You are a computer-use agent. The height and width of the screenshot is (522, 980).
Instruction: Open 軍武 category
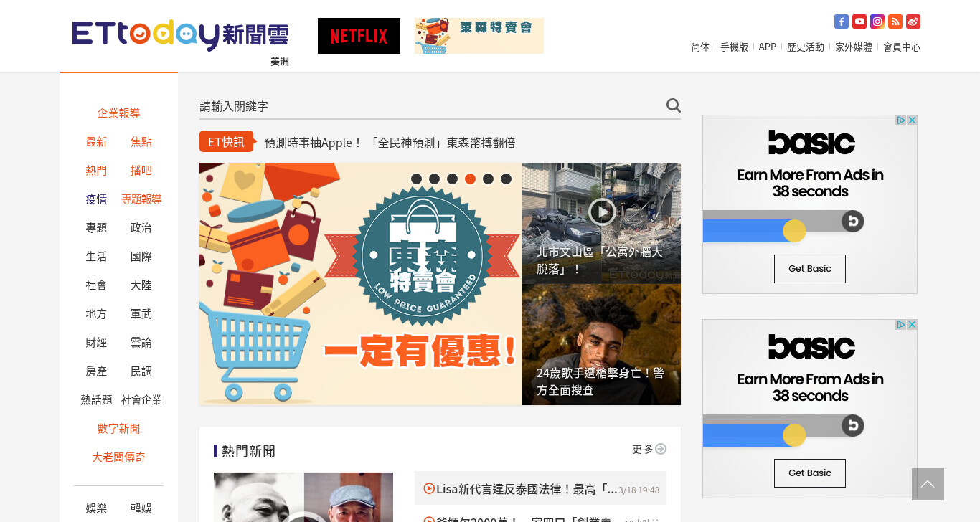coord(141,313)
